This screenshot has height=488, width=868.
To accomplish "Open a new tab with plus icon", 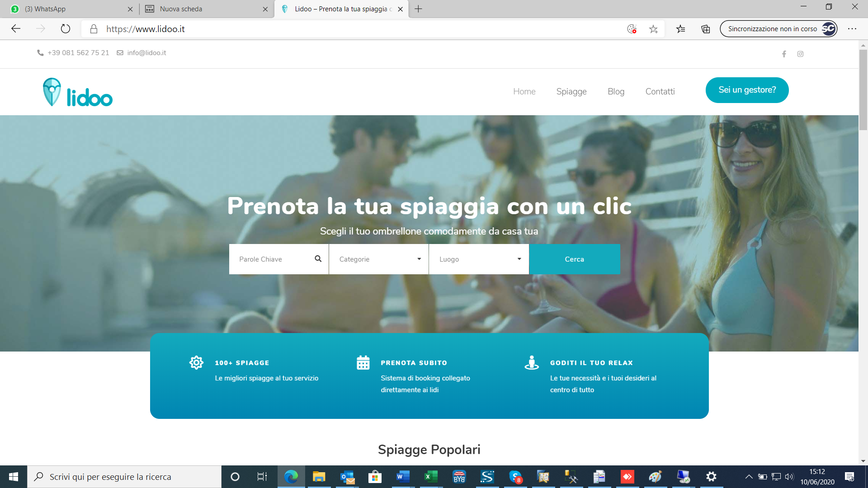I will point(419,9).
